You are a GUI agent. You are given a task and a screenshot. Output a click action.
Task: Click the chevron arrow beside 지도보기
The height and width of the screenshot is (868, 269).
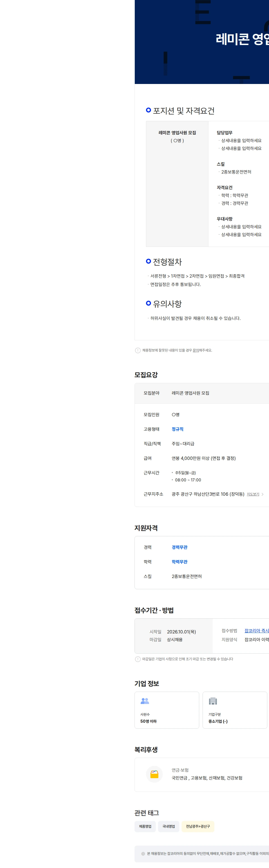[263, 494]
